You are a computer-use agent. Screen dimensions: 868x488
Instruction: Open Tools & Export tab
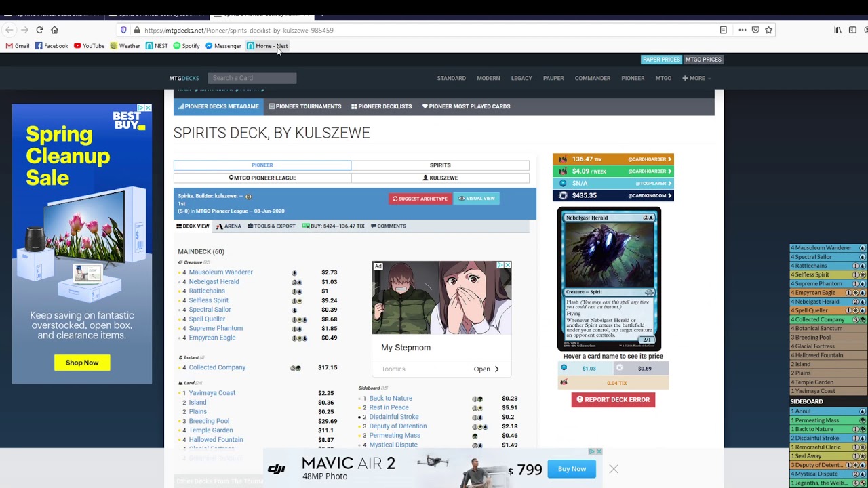(271, 226)
